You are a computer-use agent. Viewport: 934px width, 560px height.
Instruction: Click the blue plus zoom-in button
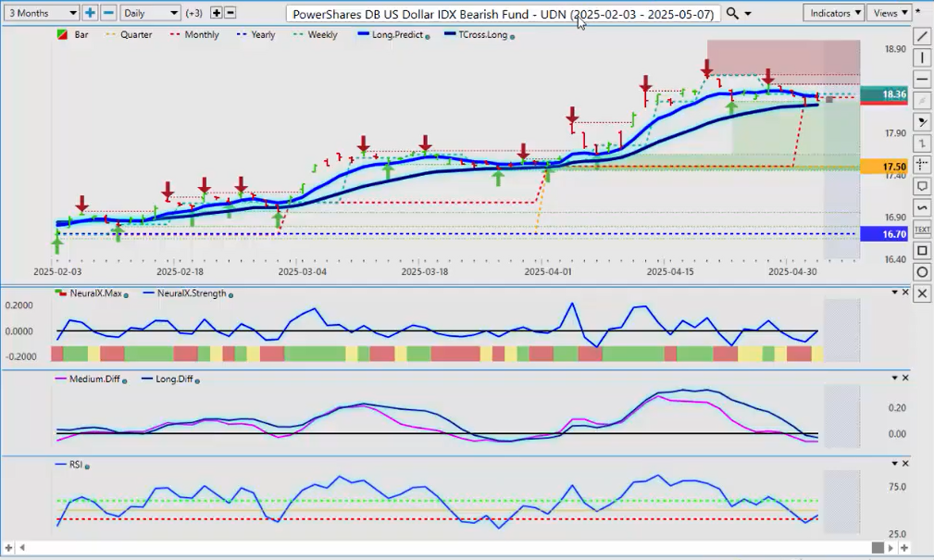coord(90,13)
